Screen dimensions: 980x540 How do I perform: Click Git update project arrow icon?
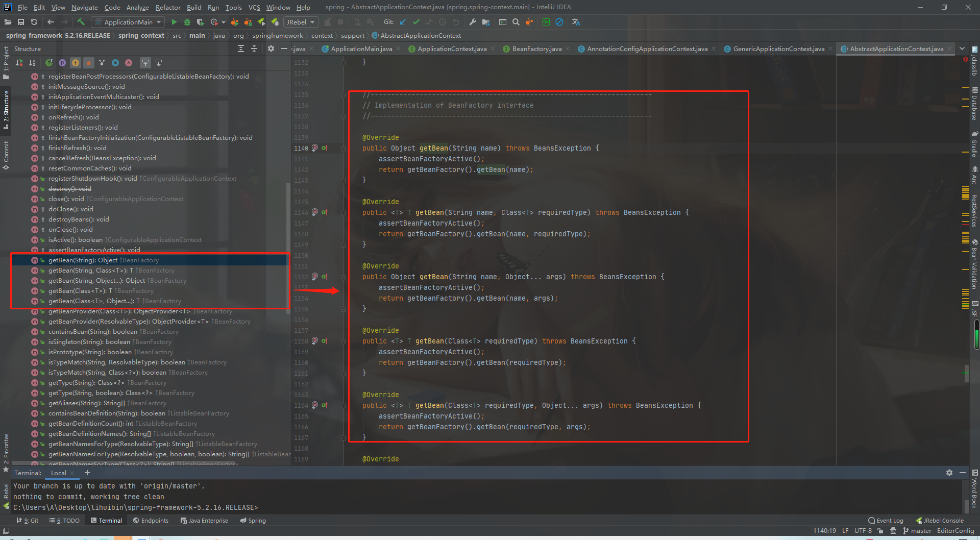(x=403, y=22)
